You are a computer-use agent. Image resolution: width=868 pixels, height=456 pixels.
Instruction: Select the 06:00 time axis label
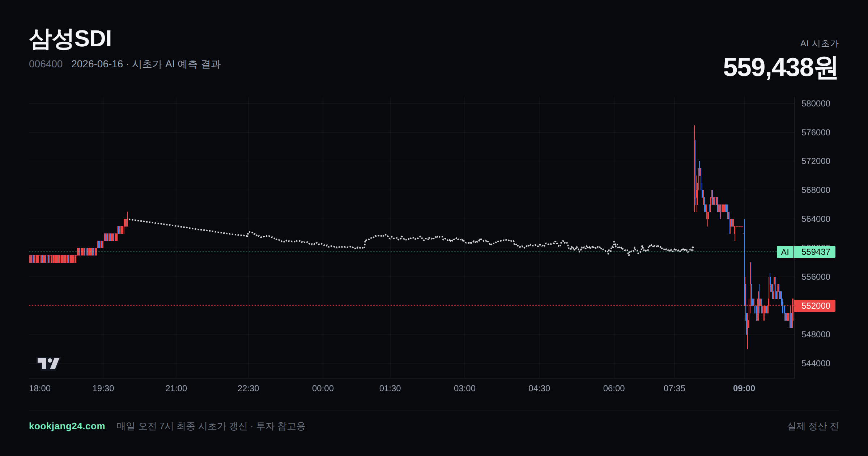click(614, 388)
